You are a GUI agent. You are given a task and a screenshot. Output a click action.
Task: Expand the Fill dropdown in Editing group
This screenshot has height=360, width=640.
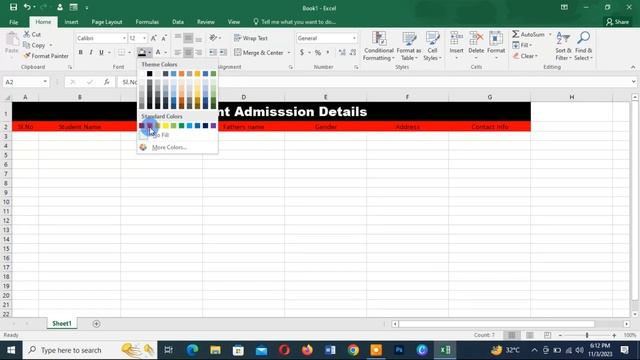[x=531, y=45]
